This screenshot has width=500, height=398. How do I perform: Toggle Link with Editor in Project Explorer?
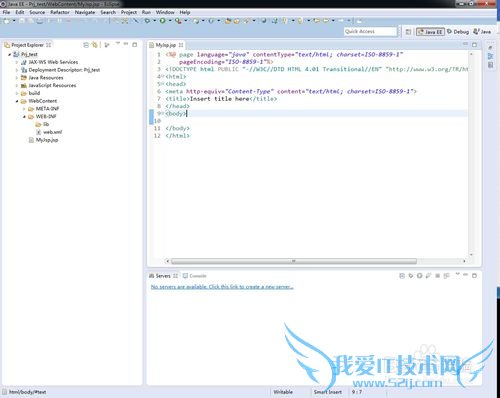click(x=95, y=45)
